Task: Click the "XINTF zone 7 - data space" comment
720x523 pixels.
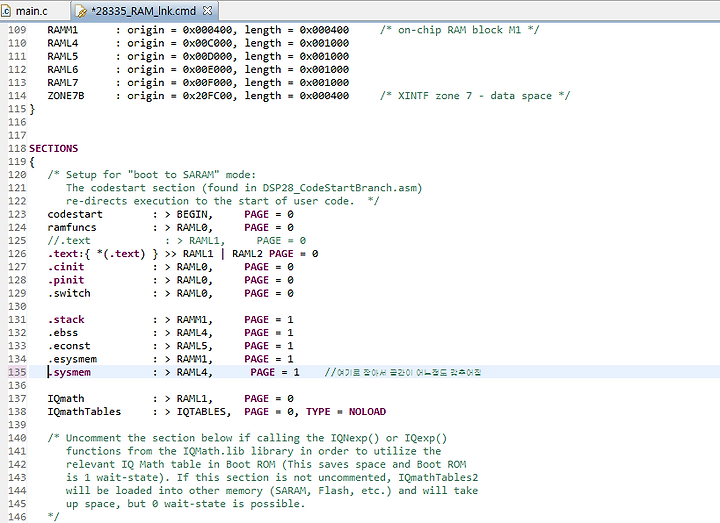Action: tap(475, 96)
